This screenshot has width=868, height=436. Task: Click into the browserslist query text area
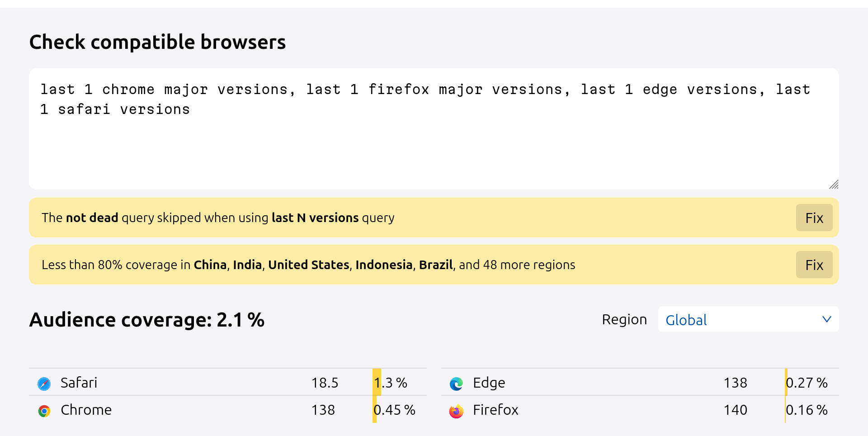(434, 128)
